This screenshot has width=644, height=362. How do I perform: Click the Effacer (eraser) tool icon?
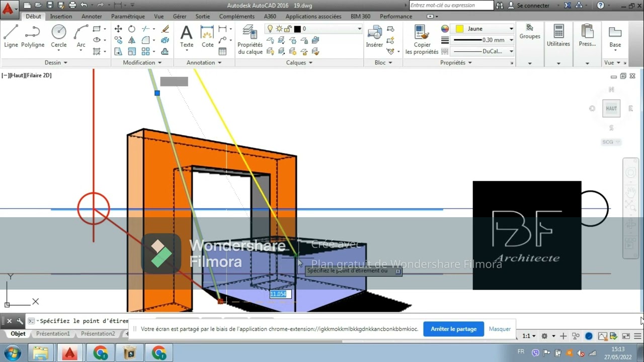165,29
